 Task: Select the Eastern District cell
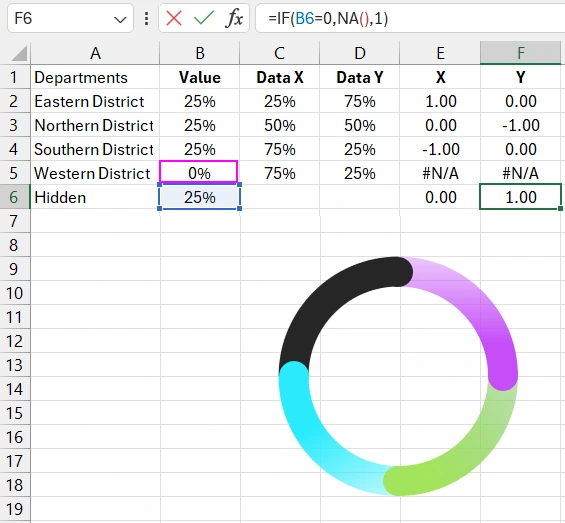click(x=95, y=101)
